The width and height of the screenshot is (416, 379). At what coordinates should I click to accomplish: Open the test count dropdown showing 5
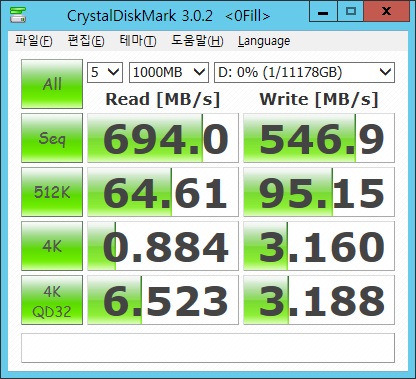point(105,72)
